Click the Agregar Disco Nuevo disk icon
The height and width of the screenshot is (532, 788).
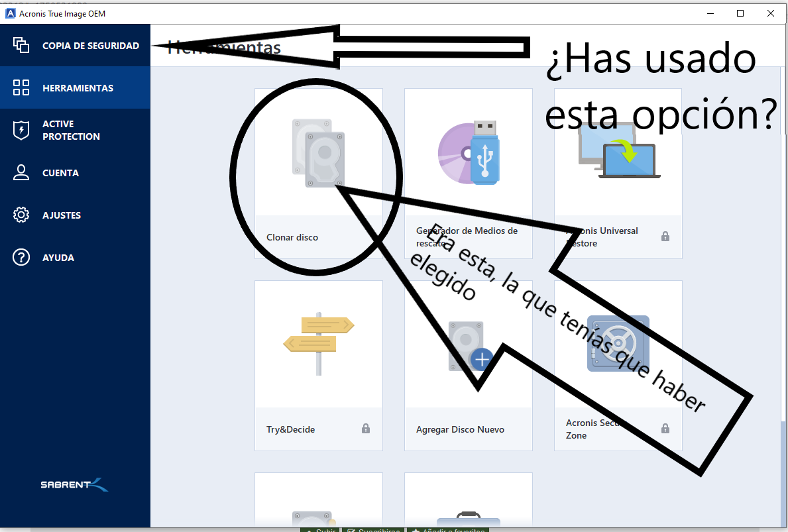pyautogui.click(x=471, y=346)
